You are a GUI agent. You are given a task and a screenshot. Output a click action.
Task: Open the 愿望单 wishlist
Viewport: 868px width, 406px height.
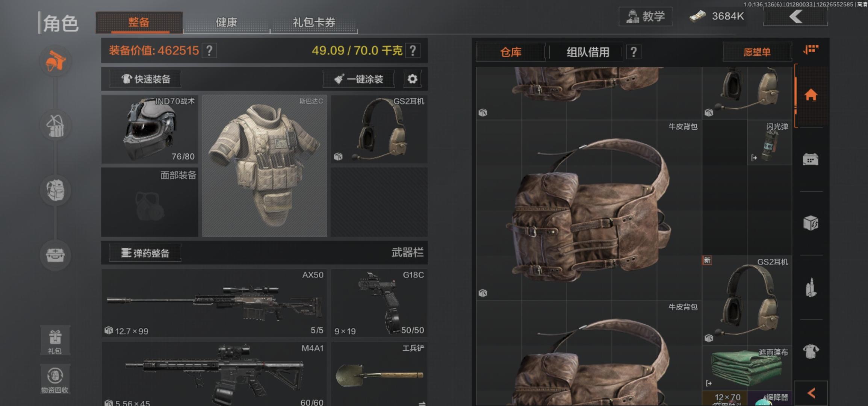coord(757,52)
